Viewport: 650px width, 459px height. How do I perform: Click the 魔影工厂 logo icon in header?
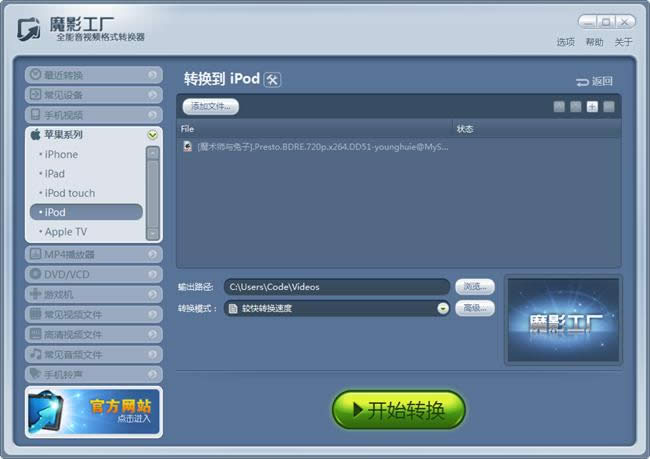[29, 29]
